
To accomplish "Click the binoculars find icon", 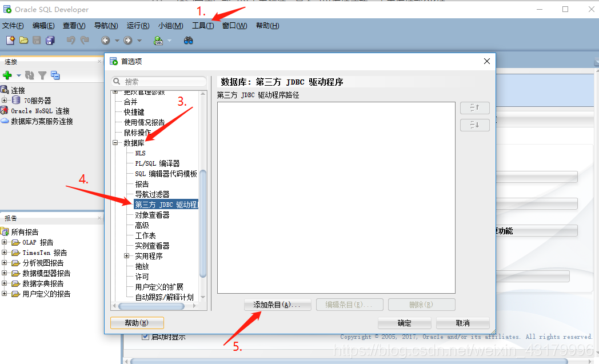I will click(x=189, y=40).
